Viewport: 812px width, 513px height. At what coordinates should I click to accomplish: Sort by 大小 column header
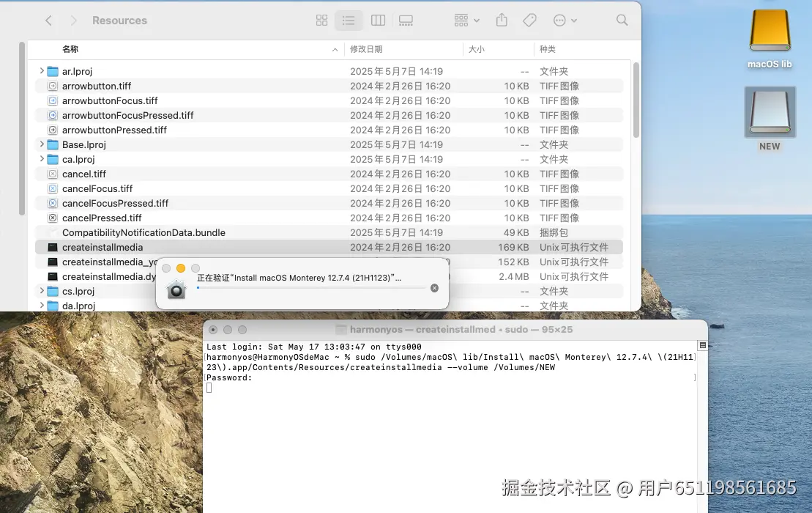point(477,49)
